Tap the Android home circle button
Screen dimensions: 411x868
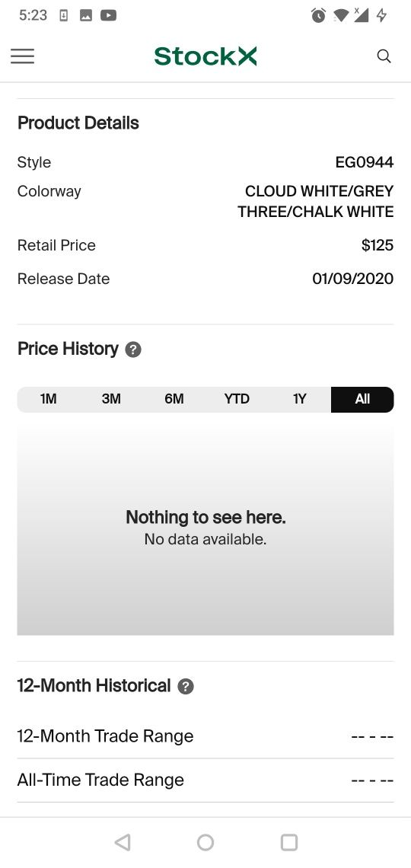[205, 842]
